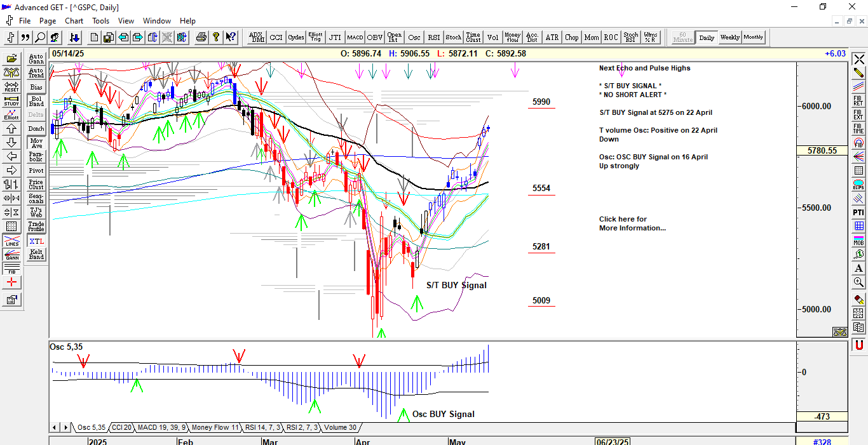Open the magnifier search tool
This screenshot has height=445, width=868.
pyautogui.click(x=40, y=37)
